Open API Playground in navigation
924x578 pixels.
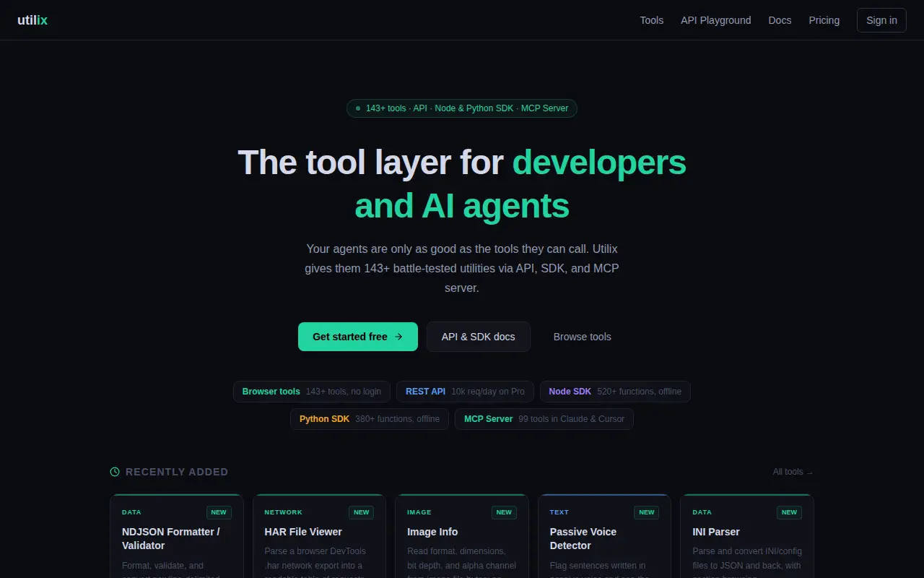(715, 20)
